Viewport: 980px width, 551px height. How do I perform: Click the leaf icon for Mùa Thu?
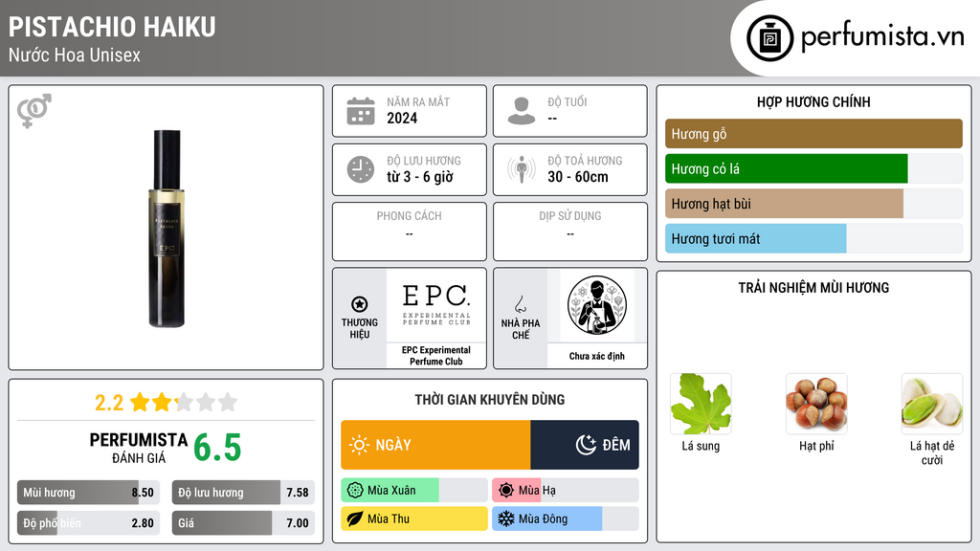tap(355, 518)
